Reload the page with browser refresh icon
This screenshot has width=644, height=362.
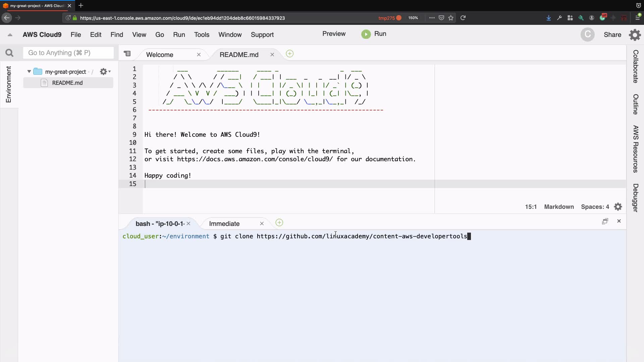[463, 18]
